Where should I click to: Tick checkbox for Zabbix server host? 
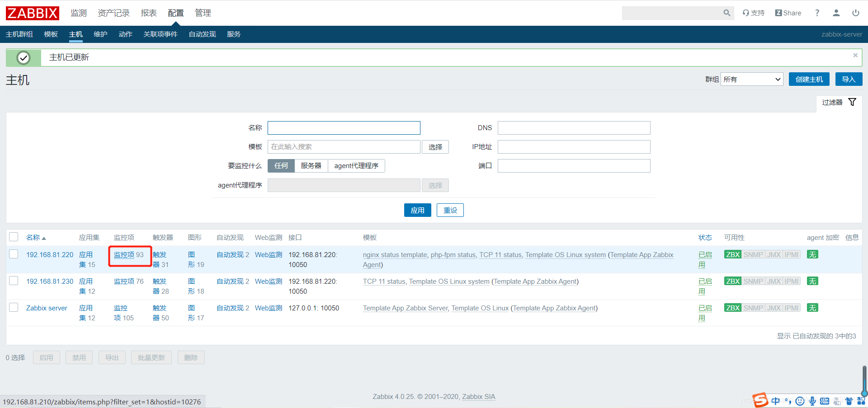(x=14, y=308)
